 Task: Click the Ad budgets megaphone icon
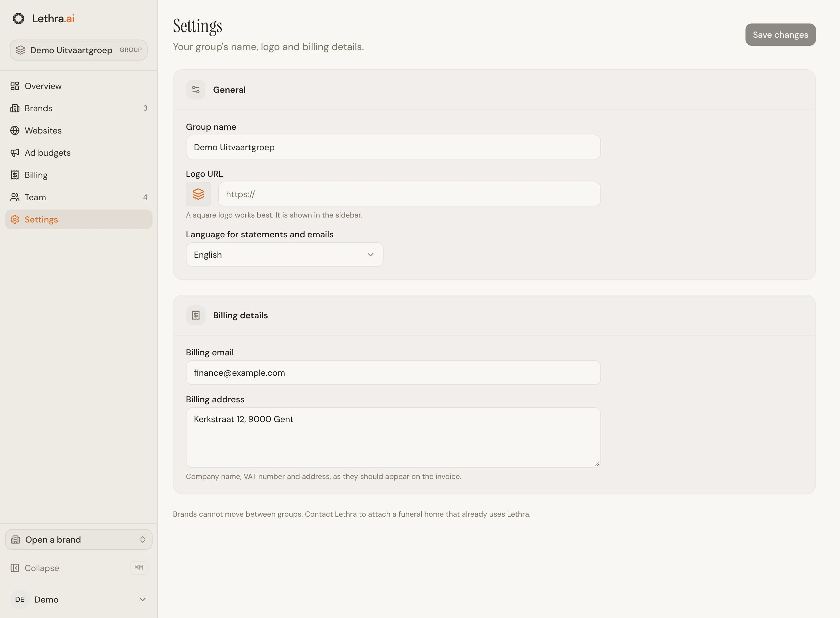15,153
